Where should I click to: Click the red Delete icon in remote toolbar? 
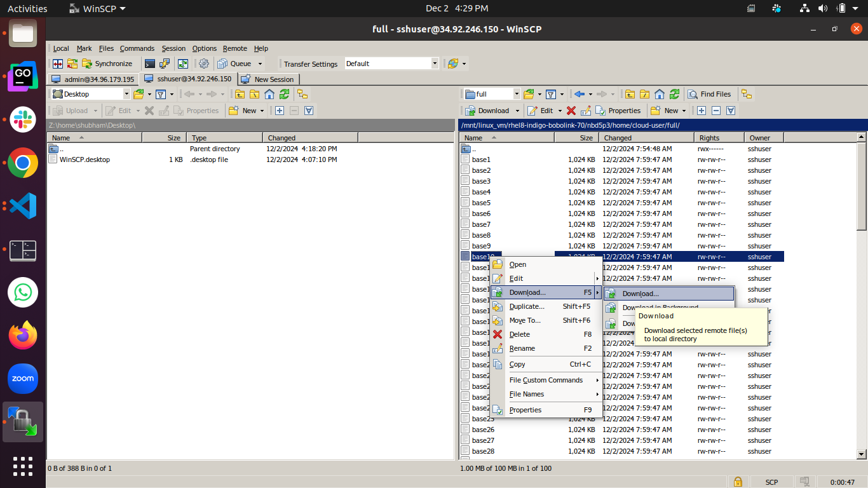pyautogui.click(x=571, y=111)
